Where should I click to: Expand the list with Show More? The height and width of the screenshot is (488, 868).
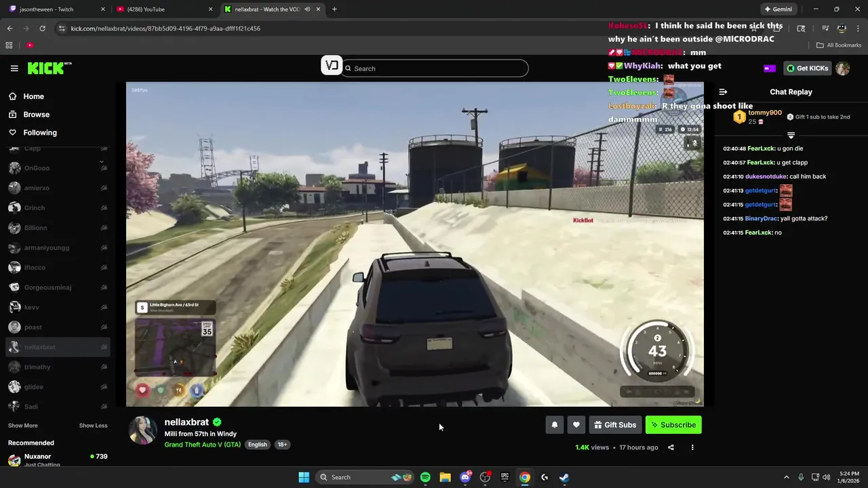[23, 426]
